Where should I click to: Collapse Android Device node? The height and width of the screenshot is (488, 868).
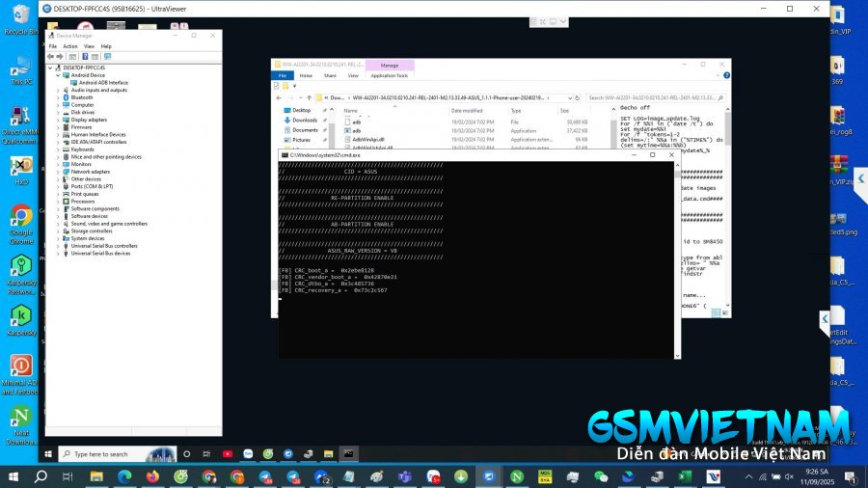58,75
